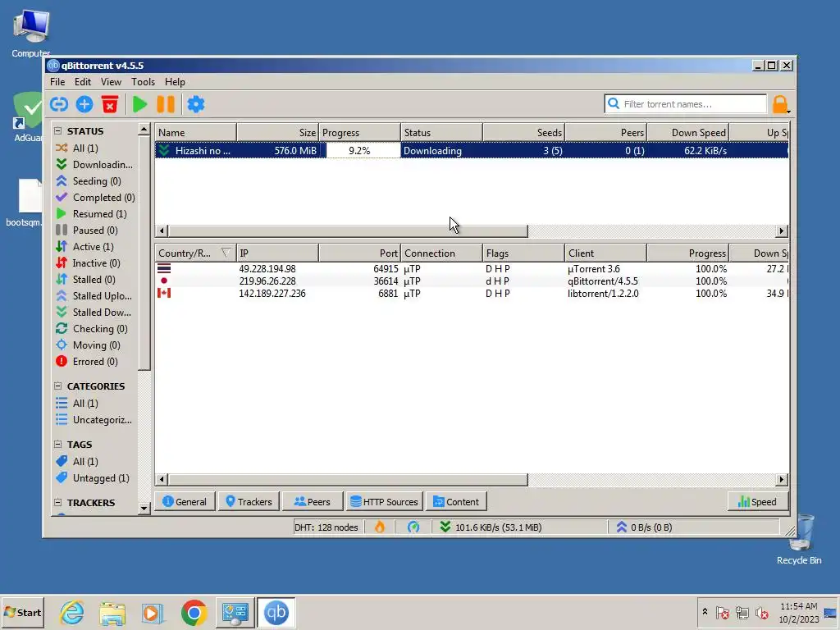
Task: Select the Stalled Uploading filter
Action: click(102, 295)
